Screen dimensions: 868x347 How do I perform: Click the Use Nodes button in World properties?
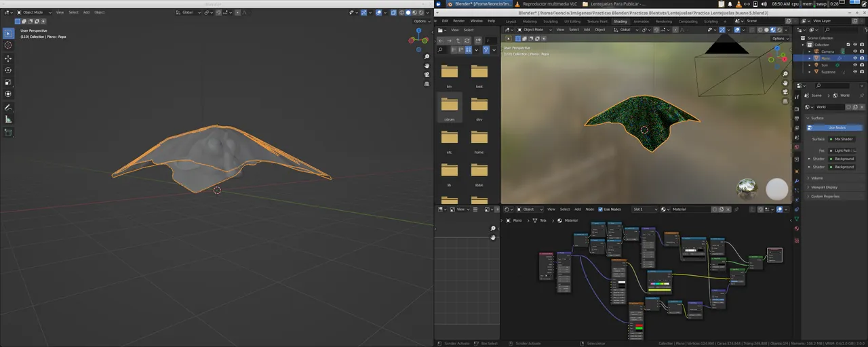pos(835,127)
